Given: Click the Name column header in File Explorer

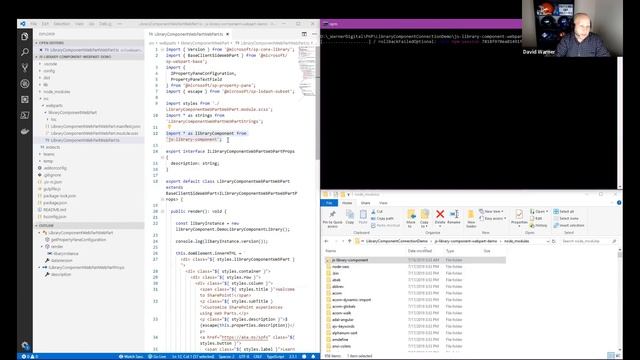Looking at the screenshot, I should pos(331,251).
